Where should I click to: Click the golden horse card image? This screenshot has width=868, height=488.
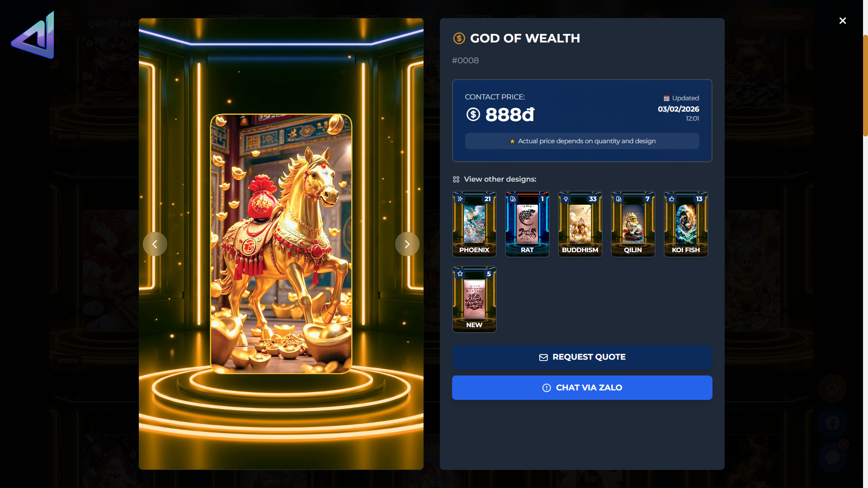point(281,244)
